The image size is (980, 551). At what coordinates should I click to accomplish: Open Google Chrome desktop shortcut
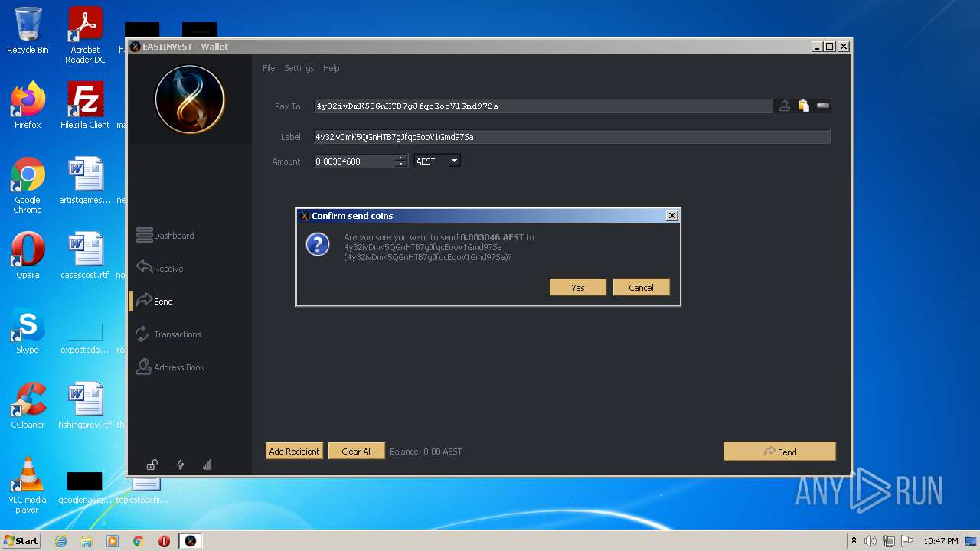28,184
